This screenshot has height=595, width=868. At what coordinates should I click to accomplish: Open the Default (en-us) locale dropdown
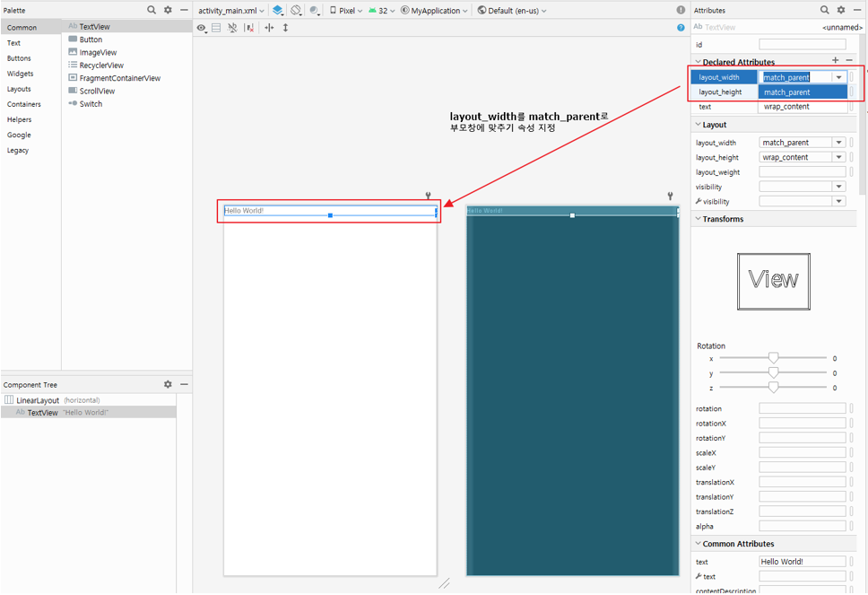512,11
